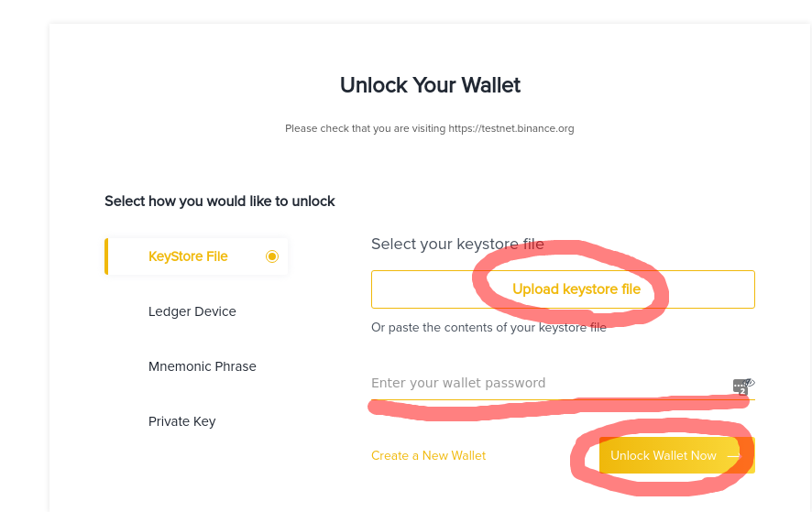
Task: Select Mnemonic Phrase unlock method
Action: pos(203,366)
